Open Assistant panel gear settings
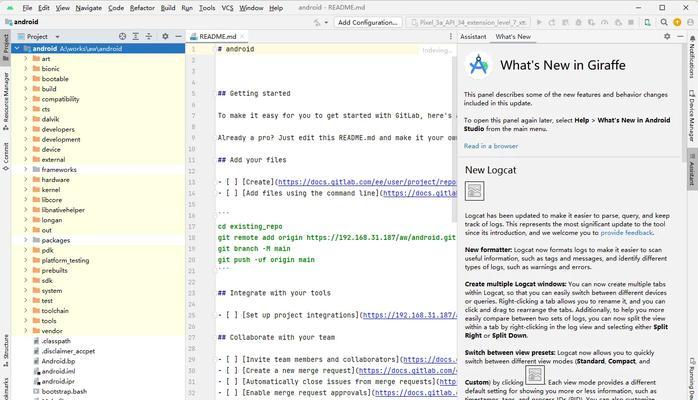This screenshot has height=400, width=698. (667, 36)
